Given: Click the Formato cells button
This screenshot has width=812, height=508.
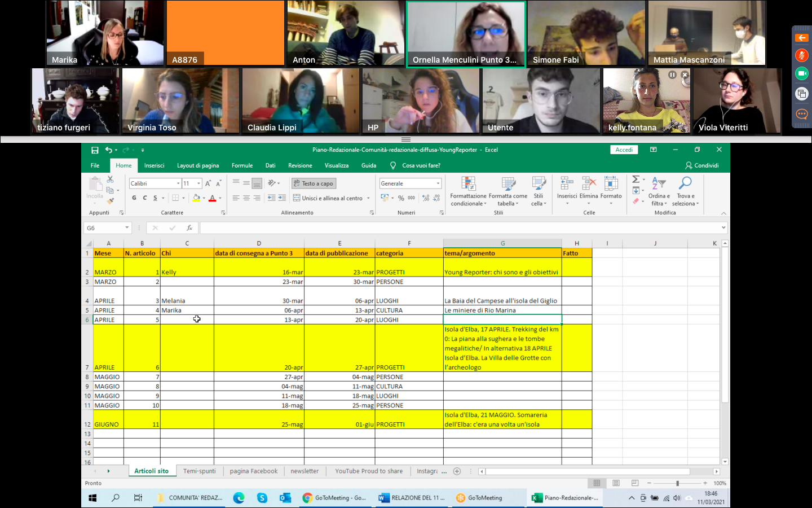Looking at the screenshot, I should (611, 191).
